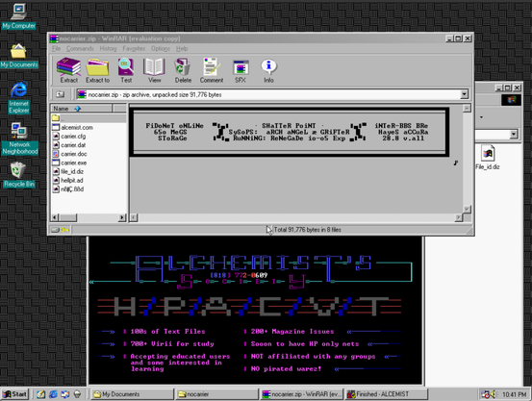Click the Start button

point(14,394)
